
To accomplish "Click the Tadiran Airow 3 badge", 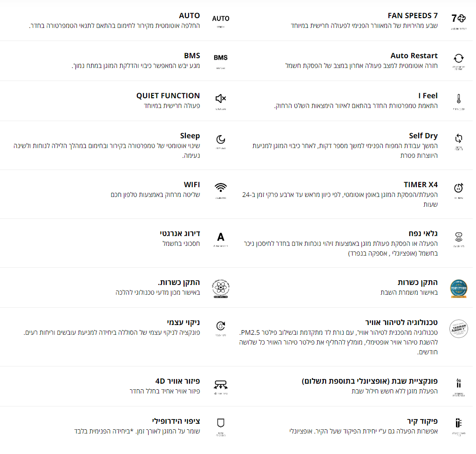I will click(458, 328).
